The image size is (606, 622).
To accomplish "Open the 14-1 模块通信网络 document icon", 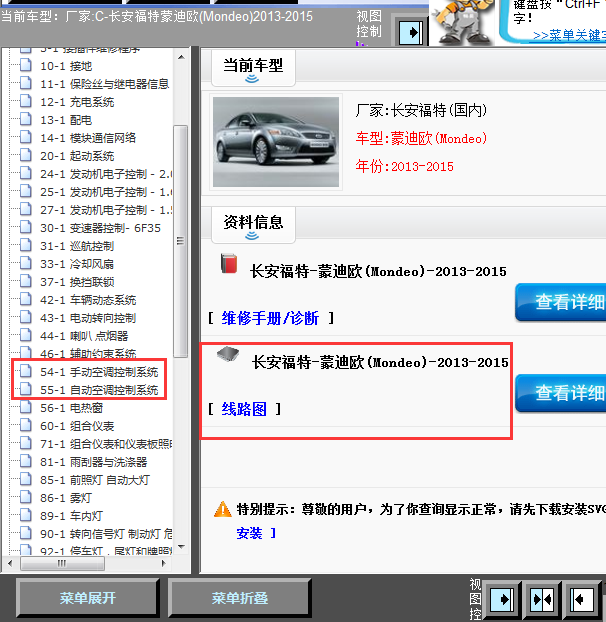I will tap(26, 137).
